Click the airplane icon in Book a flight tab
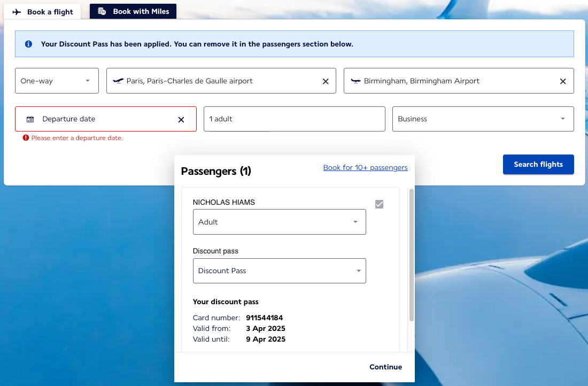 [x=17, y=12]
